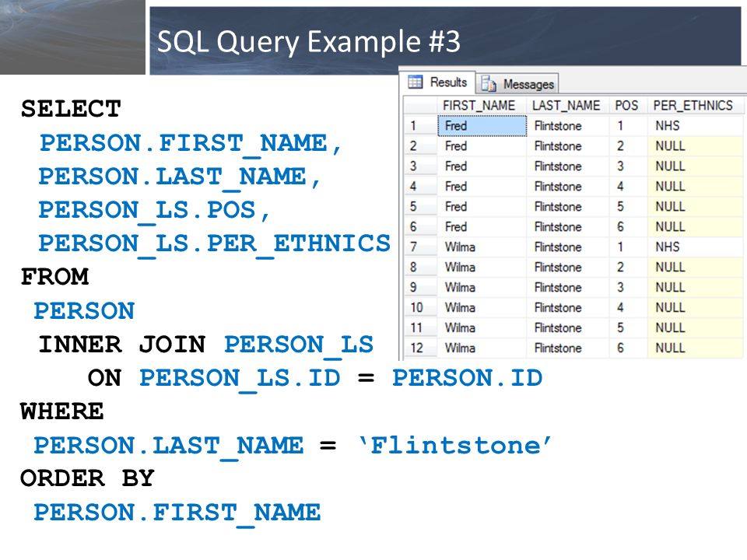
Task: Select POS value 5 in row 11
Action: coord(629,327)
